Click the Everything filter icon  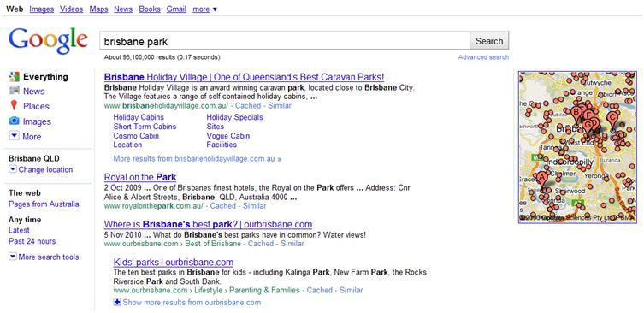point(15,76)
